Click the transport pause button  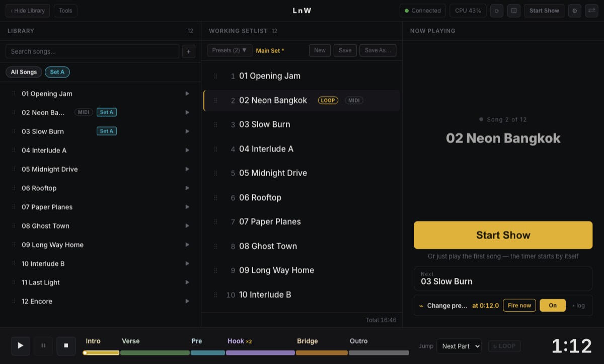point(43,346)
